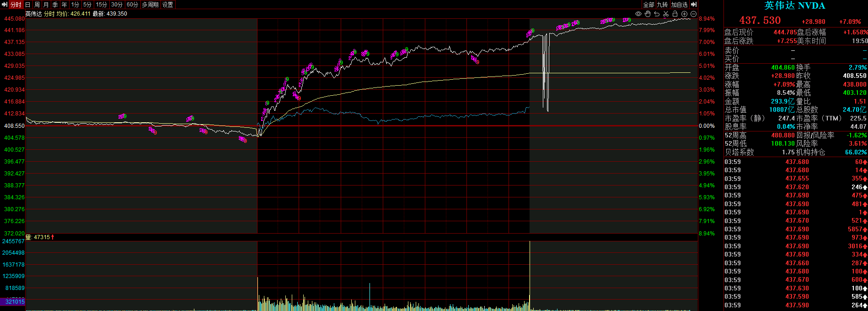The width and height of the screenshot is (868, 311).
Task: Select the 30分 period tab
Action: tap(117, 5)
